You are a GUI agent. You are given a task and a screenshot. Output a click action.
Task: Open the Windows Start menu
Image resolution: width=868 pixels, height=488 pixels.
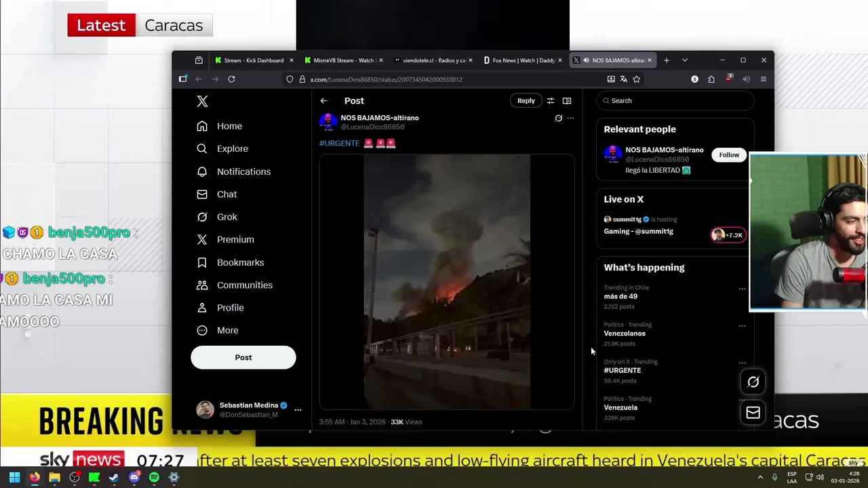(14, 477)
